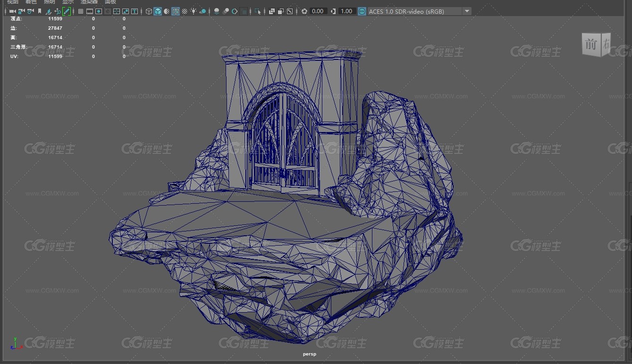Click the Exposure value field 0.00
The height and width of the screenshot is (364, 632).
click(318, 11)
